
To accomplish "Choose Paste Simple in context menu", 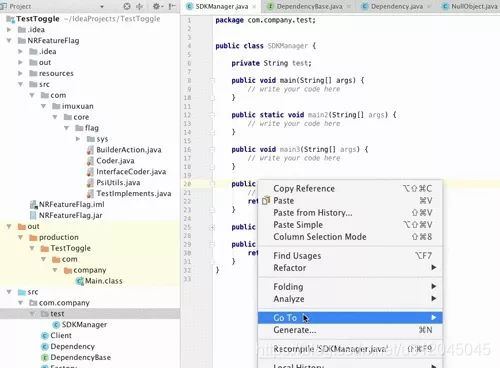I will [x=350, y=225].
